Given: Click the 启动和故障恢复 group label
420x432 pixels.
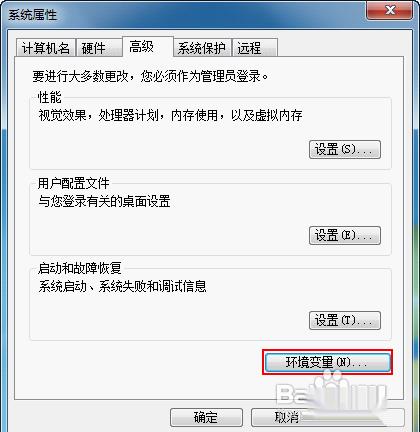Looking at the screenshot, I should pyautogui.click(x=80, y=268).
